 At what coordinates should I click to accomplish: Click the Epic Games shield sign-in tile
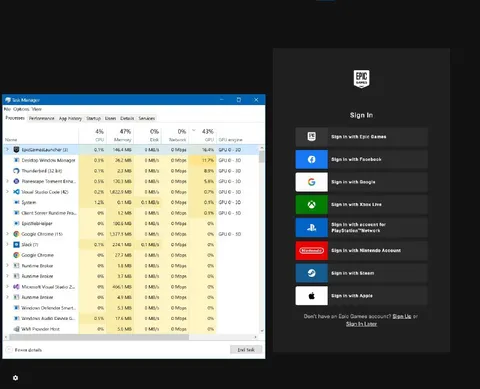[x=311, y=137]
